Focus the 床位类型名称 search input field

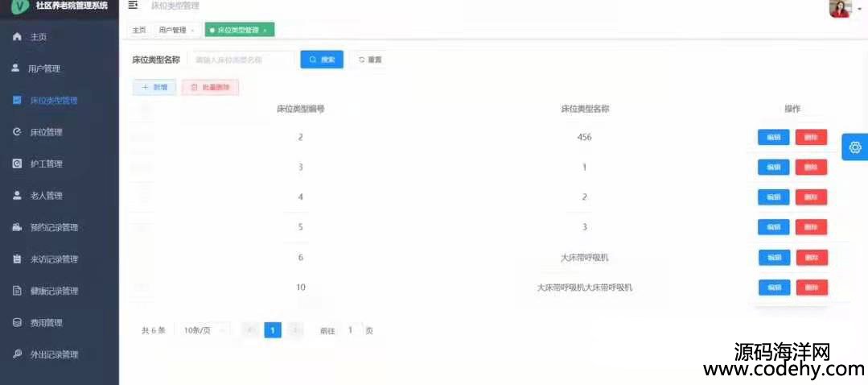[240, 60]
